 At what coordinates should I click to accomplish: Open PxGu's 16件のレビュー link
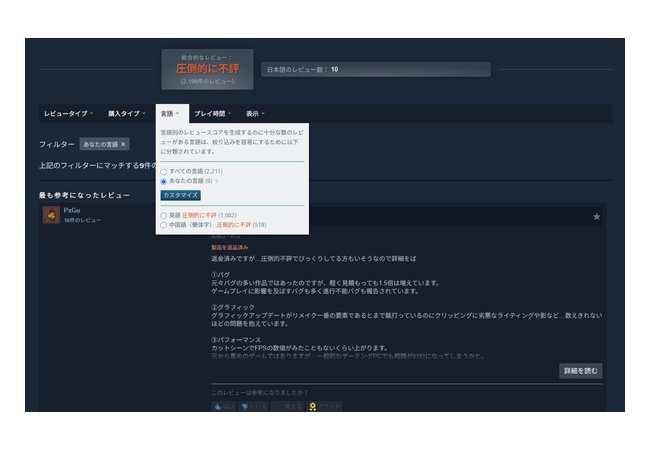(x=82, y=220)
